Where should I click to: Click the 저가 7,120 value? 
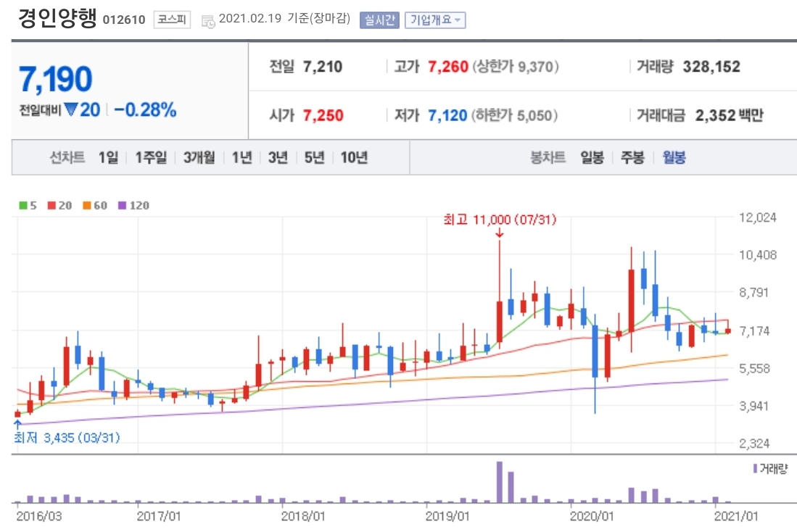[447, 115]
